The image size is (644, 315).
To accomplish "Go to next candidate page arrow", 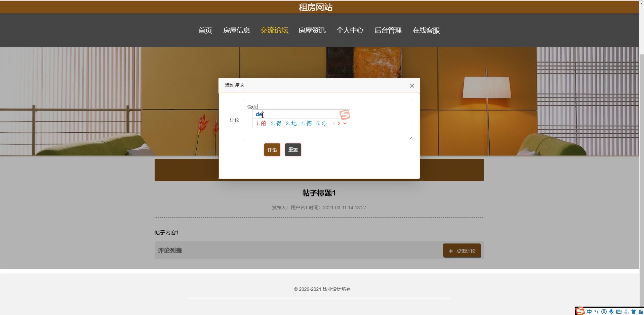I will (339, 123).
